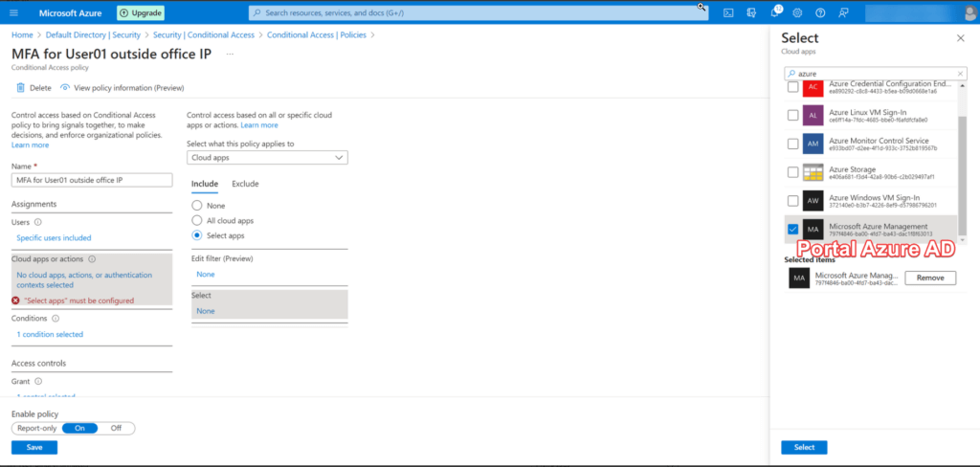The height and width of the screenshot is (467, 980).
Task: Click the cloud apps search field
Action: point(876,74)
